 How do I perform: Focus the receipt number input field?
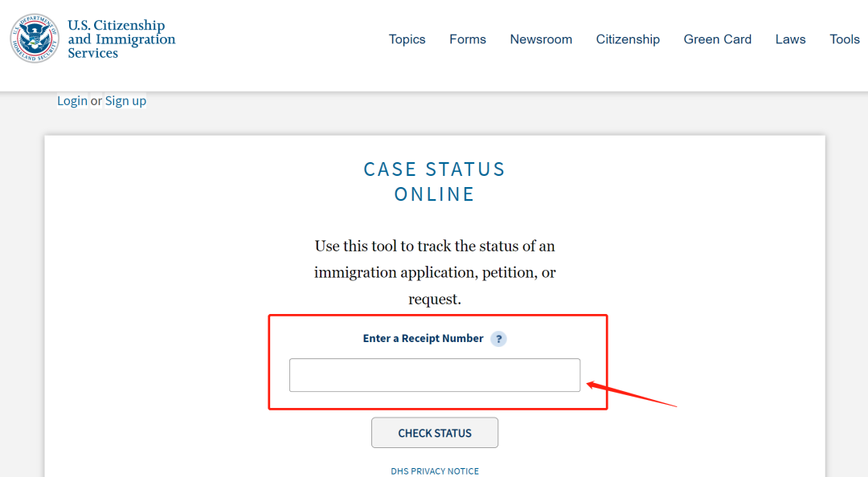coord(434,375)
